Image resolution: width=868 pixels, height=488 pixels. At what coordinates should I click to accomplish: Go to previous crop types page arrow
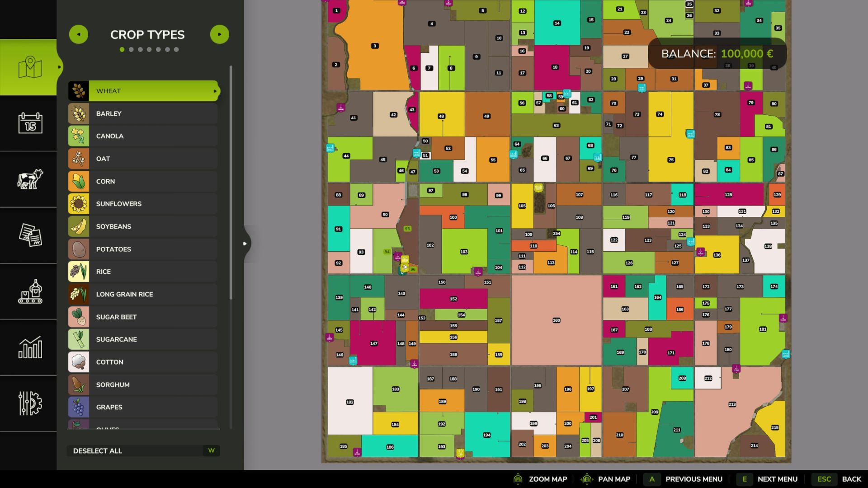79,34
